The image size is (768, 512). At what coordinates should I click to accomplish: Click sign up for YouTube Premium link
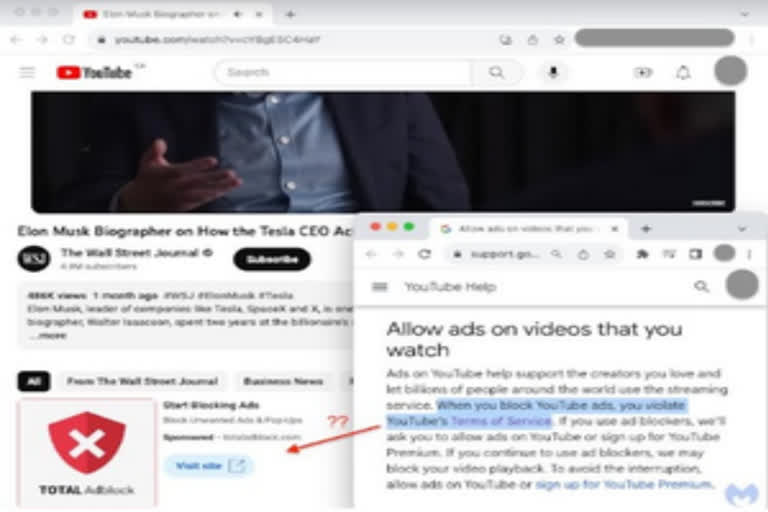coord(623,485)
